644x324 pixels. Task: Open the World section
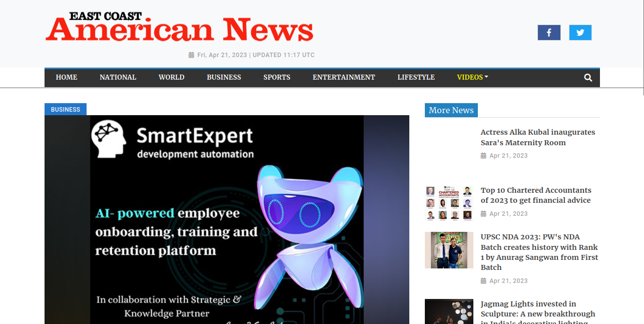(x=172, y=77)
